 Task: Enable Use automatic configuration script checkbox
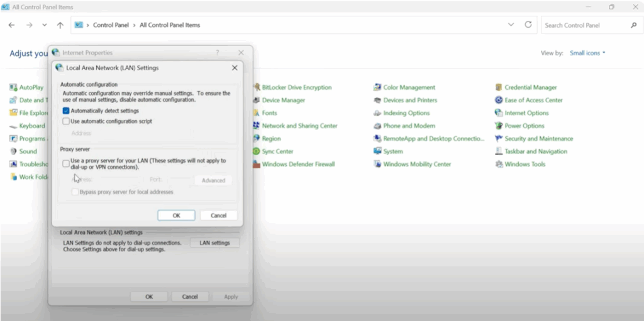coord(66,121)
